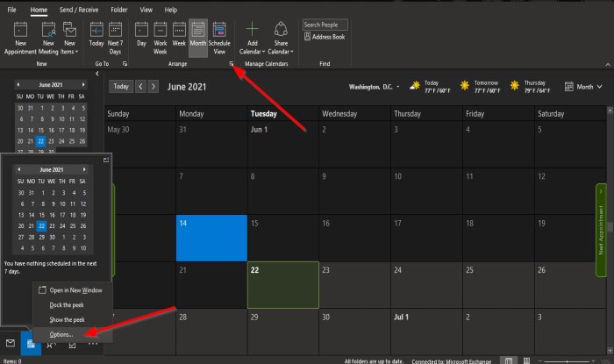The image size is (614, 364).
Task: Open People in navigation bar
Action: click(51, 346)
